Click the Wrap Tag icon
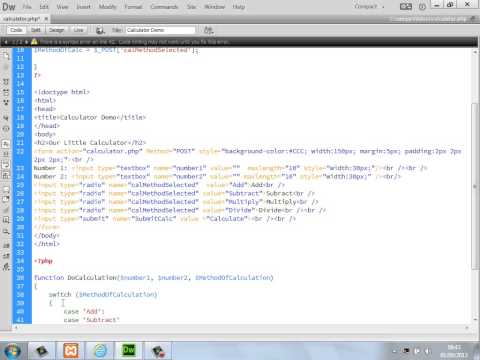The image size is (480, 360). coord(6,210)
